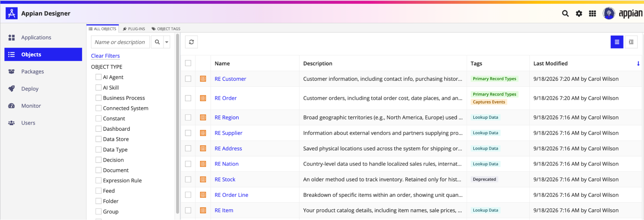This screenshot has width=644, height=220.
Task: Click the record type icon for RE Stock
Action: click(x=203, y=179)
